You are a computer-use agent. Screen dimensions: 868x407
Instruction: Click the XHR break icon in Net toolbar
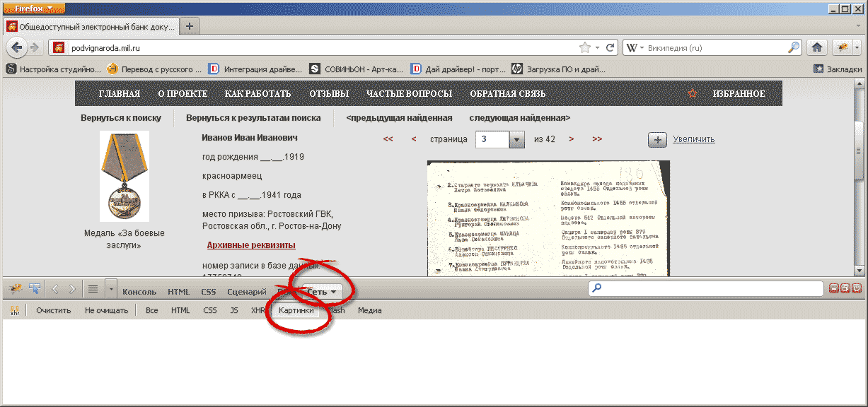(x=14, y=310)
